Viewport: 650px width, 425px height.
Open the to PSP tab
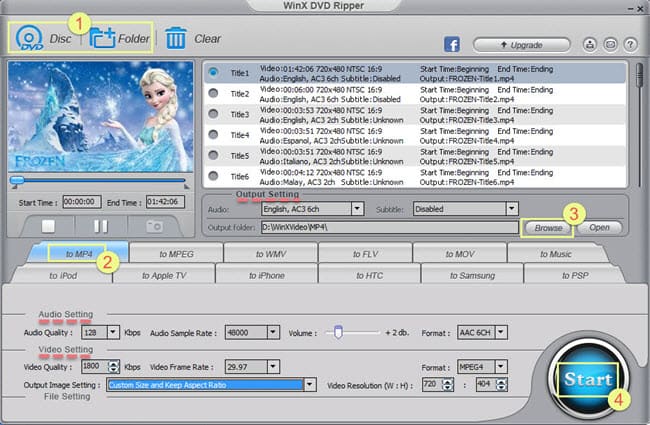click(x=575, y=275)
